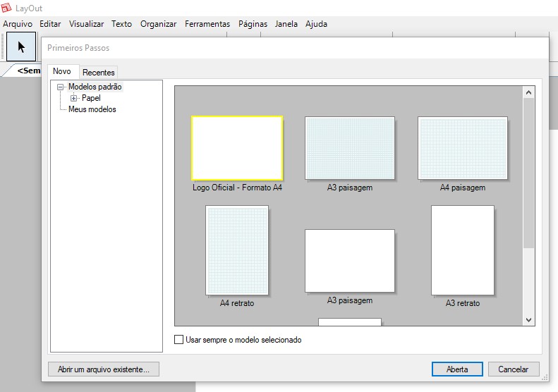
Task: Choose the blank A3 retrato template
Action: [463, 250]
